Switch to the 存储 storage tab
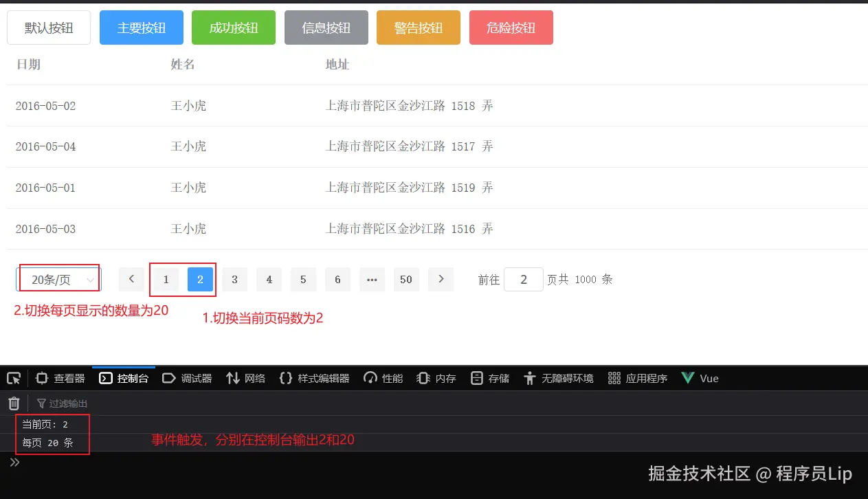868x499 pixels. [489, 377]
